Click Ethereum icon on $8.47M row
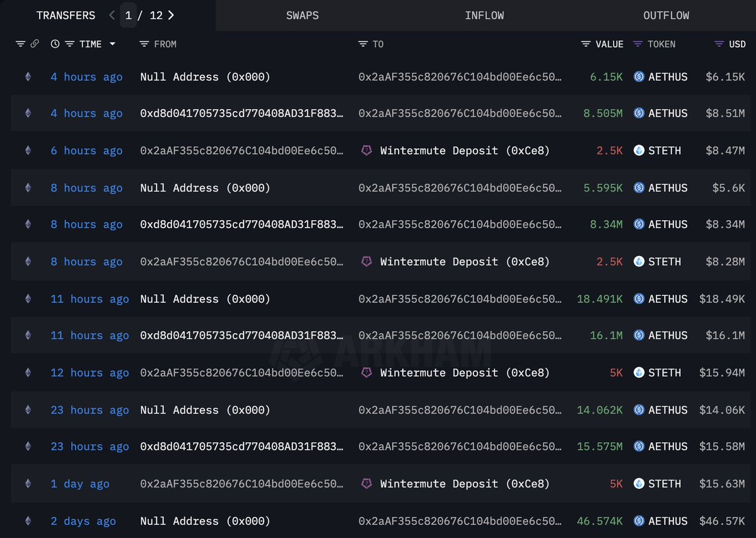756x538 pixels. pyautogui.click(x=28, y=150)
